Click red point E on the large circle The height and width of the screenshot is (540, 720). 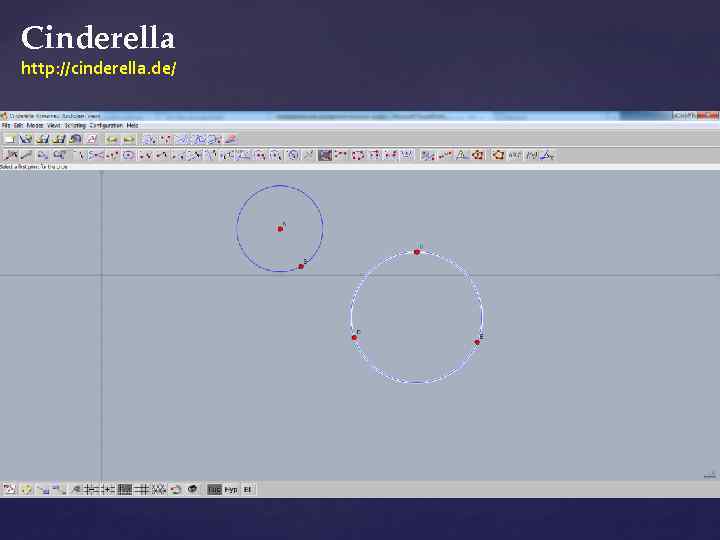(477, 342)
